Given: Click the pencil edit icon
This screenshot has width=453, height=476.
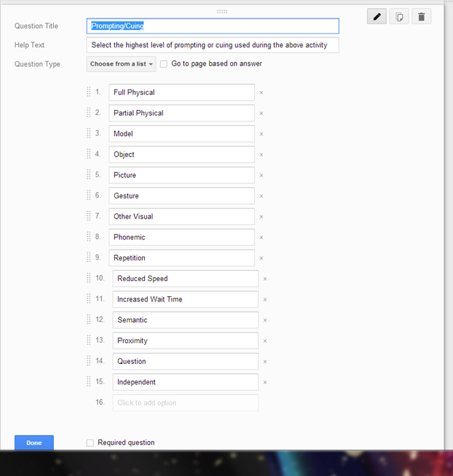Looking at the screenshot, I should click(376, 16).
